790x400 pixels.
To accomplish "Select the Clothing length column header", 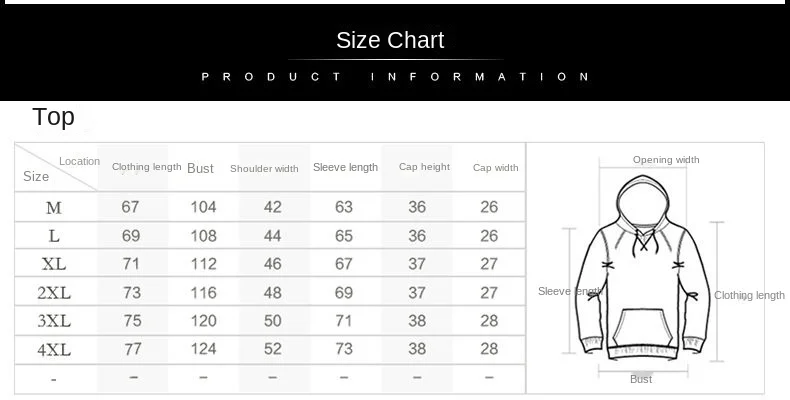I will 147,167.
